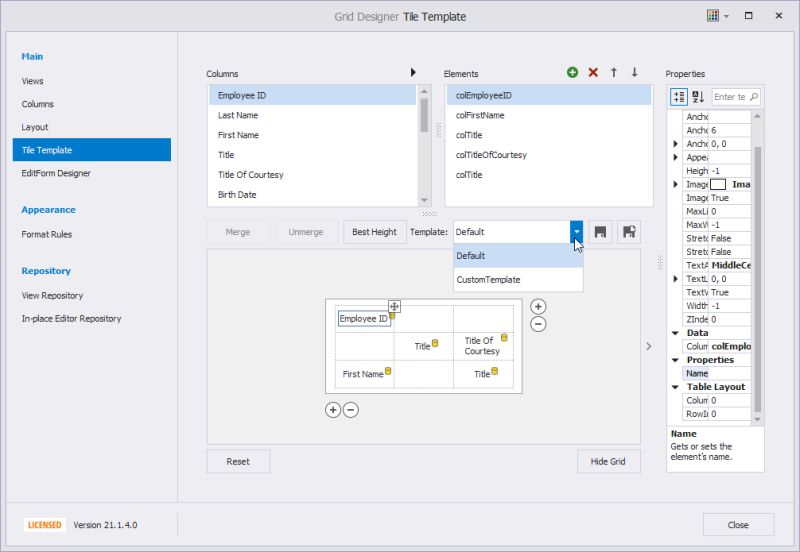Screen dimensions: 800x552
Task: Save template with floppy disk icon
Action: tap(601, 232)
